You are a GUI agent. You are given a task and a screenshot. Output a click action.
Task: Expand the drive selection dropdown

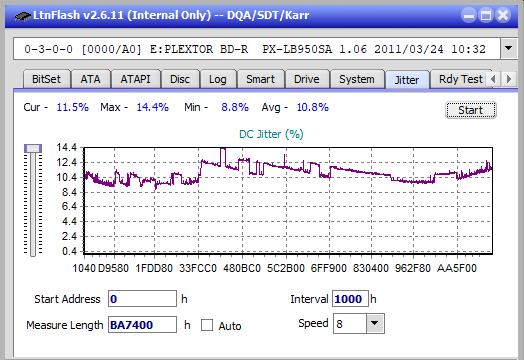(509, 49)
